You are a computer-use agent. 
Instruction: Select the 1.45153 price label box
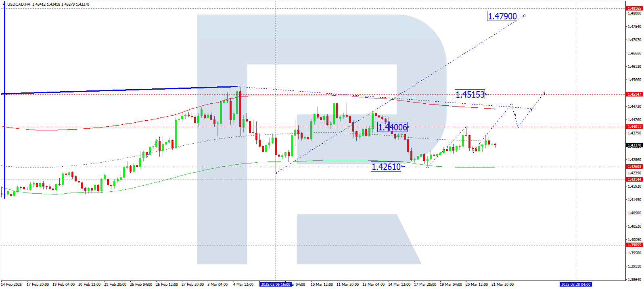(x=470, y=94)
